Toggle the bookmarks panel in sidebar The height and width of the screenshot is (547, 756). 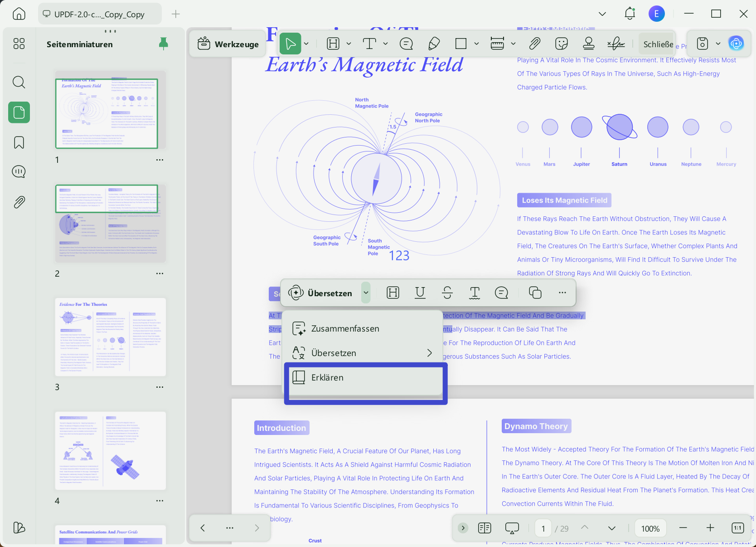click(19, 142)
